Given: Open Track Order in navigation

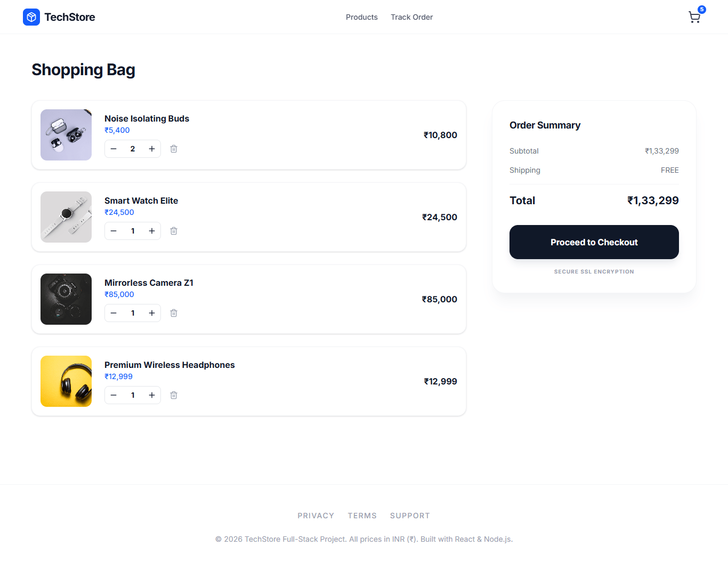Looking at the screenshot, I should point(411,17).
